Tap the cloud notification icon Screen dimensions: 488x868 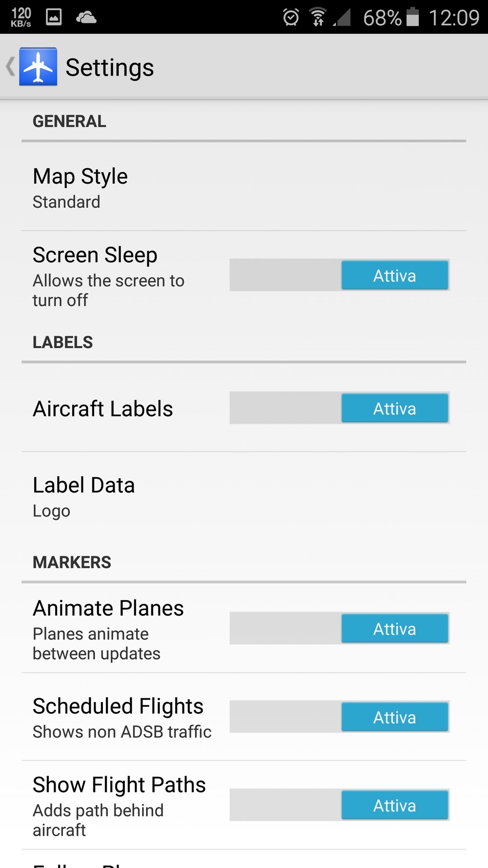click(x=86, y=18)
